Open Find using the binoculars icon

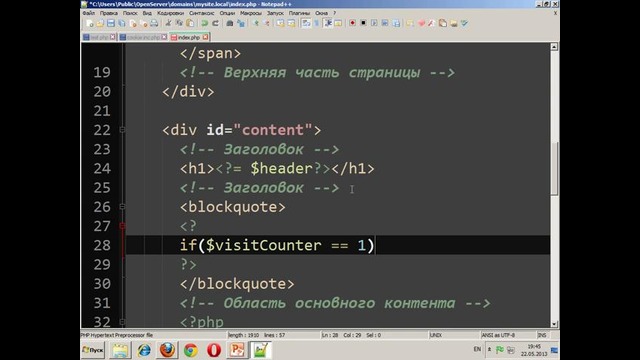[230, 23]
